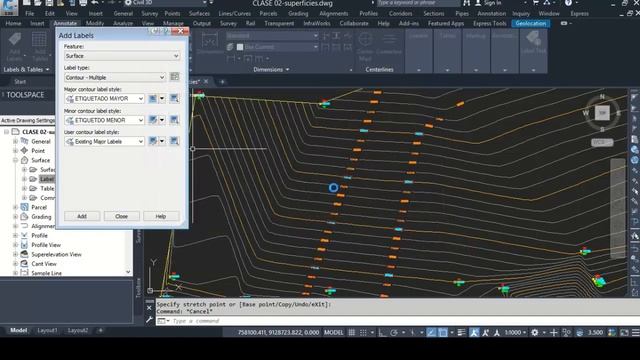The width and height of the screenshot is (640, 360).
Task: Click the command line customize wrench icon
Action: [x=149, y=320]
